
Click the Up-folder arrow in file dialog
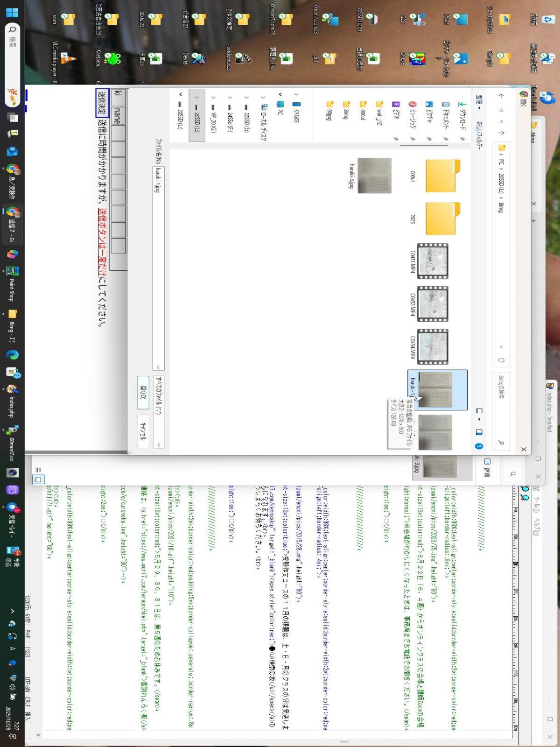point(501,133)
